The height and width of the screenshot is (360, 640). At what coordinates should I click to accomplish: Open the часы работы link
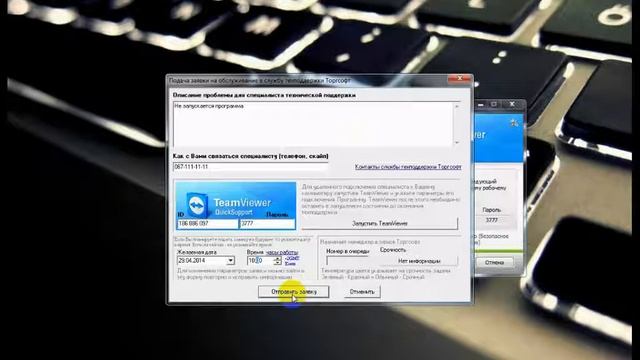tap(282, 253)
